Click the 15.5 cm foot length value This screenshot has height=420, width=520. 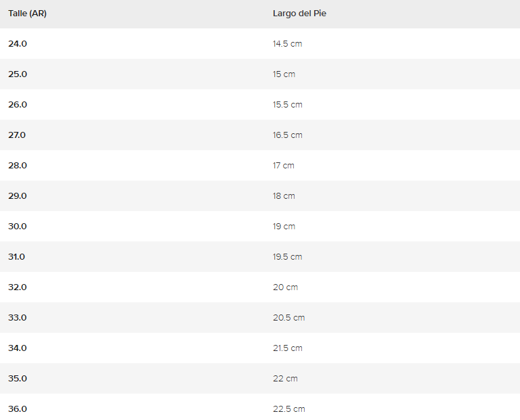pos(287,105)
